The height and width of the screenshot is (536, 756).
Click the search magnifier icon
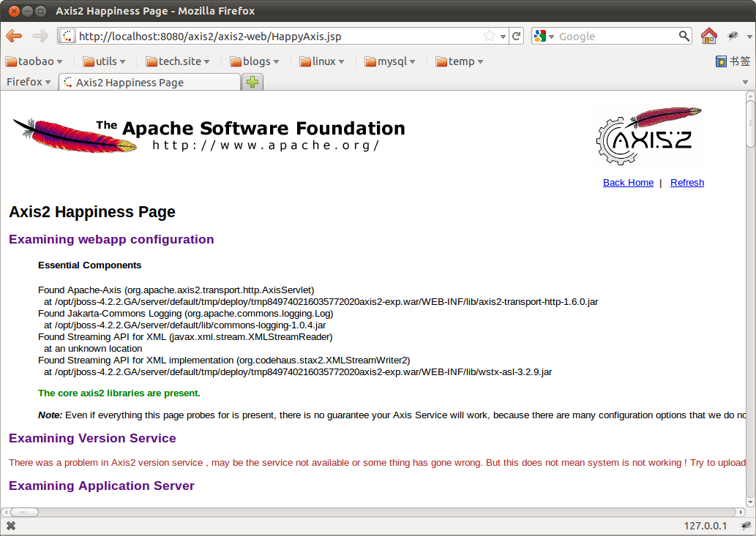pyautogui.click(x=684, y=36)
